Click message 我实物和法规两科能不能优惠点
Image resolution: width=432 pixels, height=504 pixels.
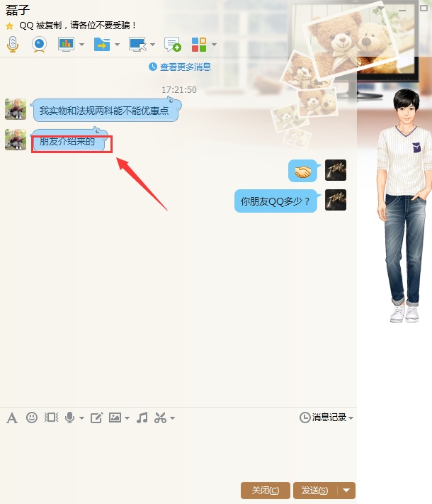tap(104, 111)
